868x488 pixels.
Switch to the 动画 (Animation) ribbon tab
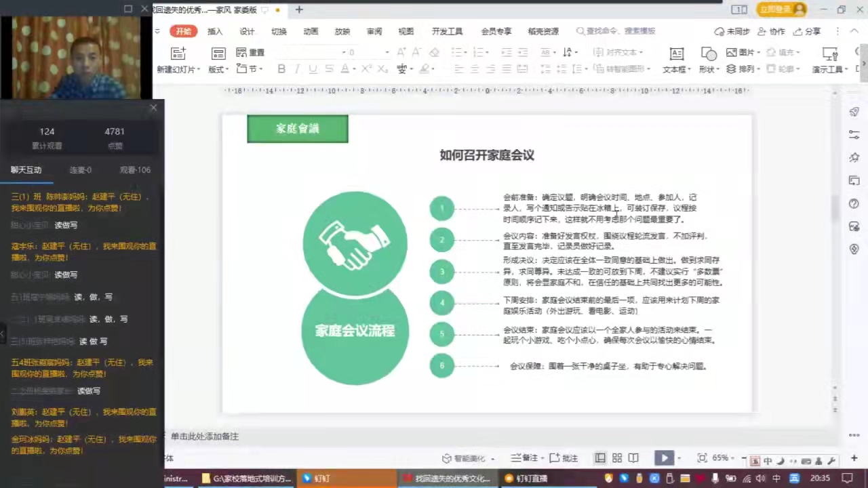tap(310, 30)
